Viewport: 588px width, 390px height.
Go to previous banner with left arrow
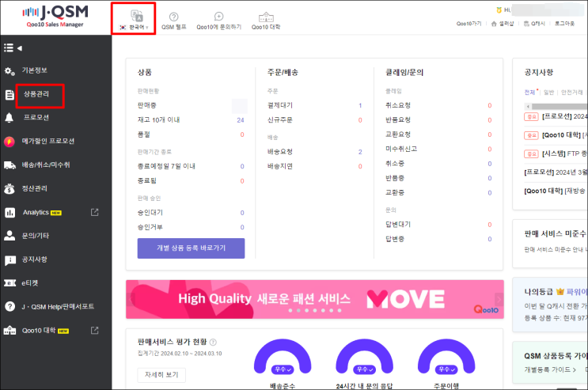[x=131, y=299]
